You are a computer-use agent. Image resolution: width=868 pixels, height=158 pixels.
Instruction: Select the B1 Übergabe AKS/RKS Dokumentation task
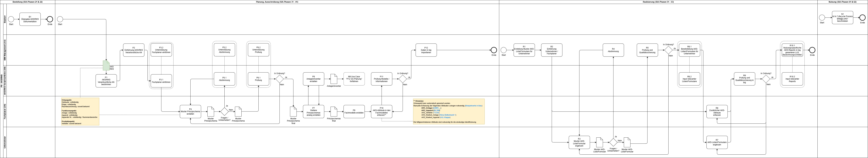[30, 19]
